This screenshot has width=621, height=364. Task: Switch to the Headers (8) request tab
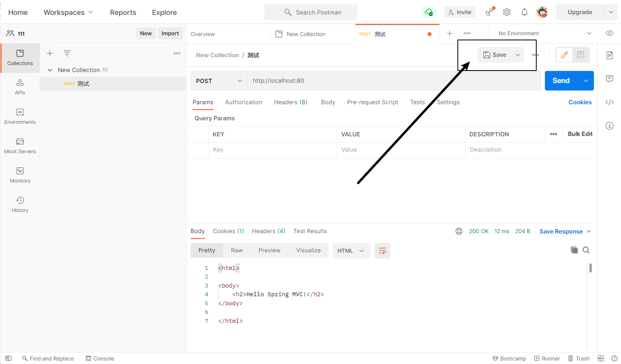pyautogui.click(x=291, y=102)
